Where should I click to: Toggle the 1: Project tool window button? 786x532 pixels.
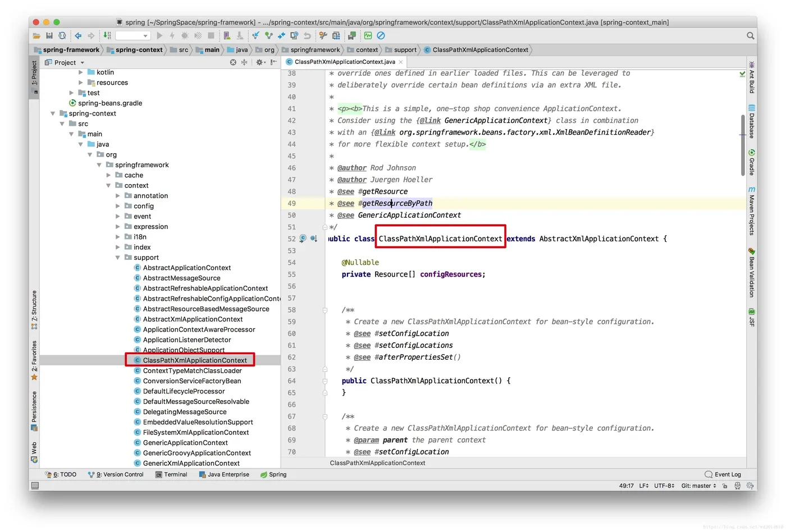34,77
